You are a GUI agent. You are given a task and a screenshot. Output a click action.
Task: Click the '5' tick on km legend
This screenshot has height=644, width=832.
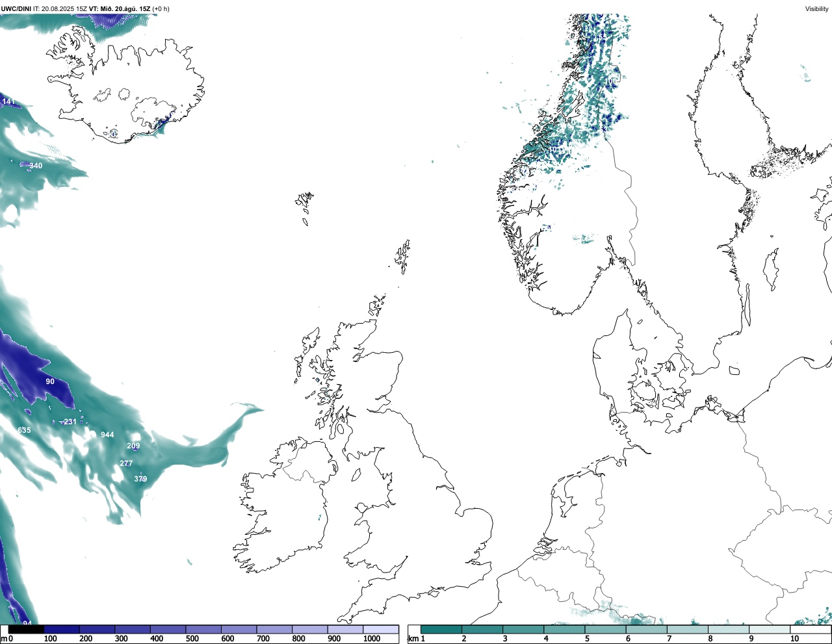pos(587,639)
